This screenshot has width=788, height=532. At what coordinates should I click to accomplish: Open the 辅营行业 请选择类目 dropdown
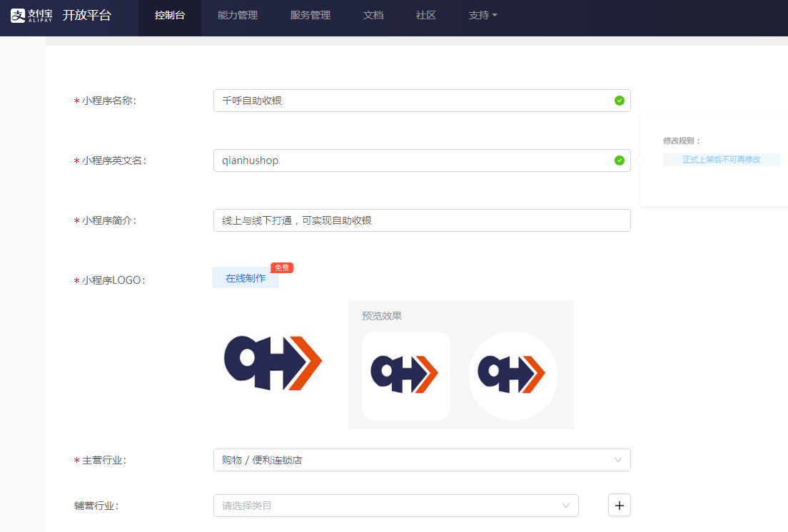pos(395,506)
